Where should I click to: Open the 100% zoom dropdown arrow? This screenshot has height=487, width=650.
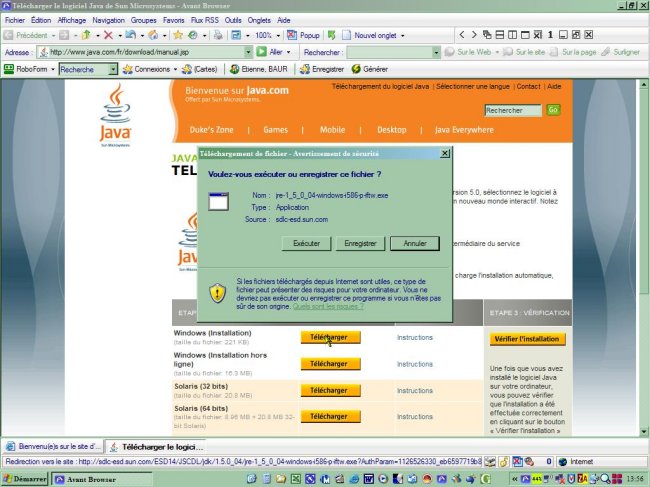pyautogui.click(x=278, y=36)
